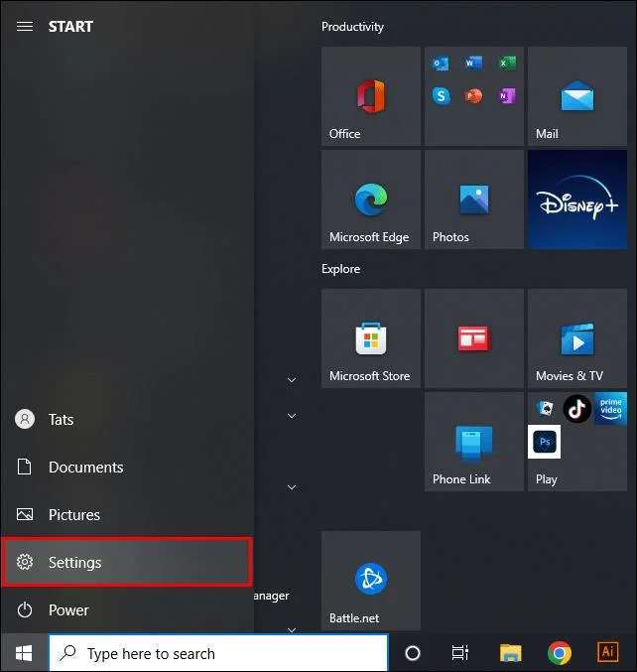Open the Photos tile

[x=474, y=200]
